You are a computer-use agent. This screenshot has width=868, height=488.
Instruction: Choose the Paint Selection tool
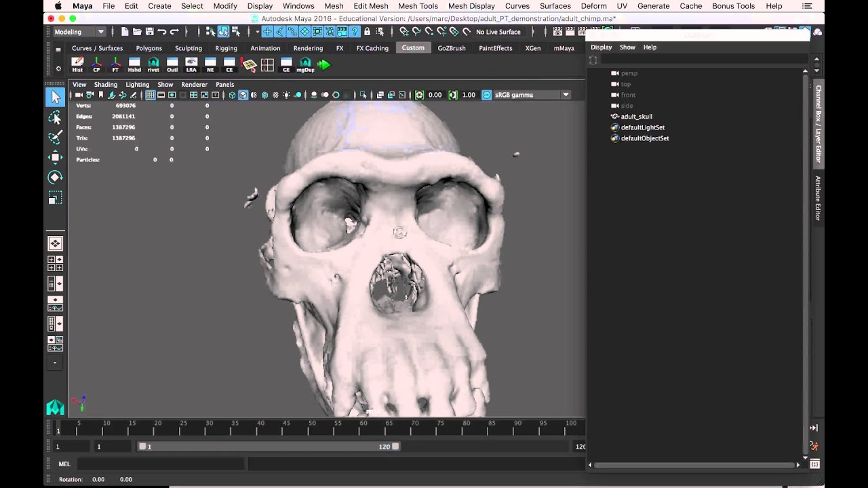click(x=55, y=138)
